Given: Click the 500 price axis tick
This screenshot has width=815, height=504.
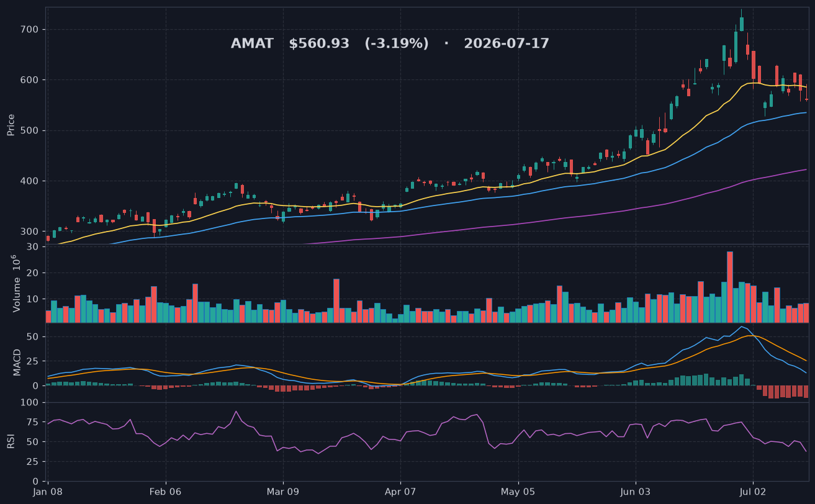Looking at the screenshot, I should click(x=30, y=130).
